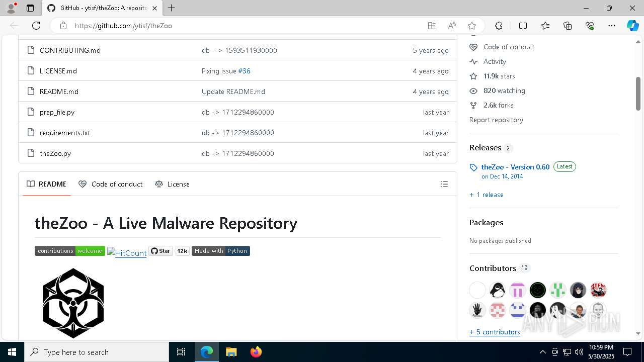Viewport: 644px width, 362px height.
Task: Open Task View on the taskbar
Action: coord(181,352)
